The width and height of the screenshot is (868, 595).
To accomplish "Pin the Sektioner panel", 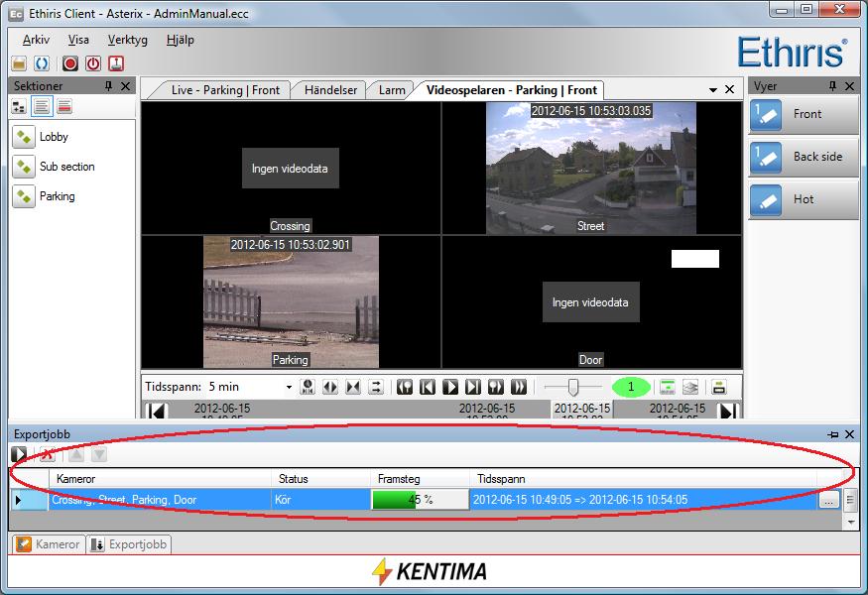I will point(108,86).
